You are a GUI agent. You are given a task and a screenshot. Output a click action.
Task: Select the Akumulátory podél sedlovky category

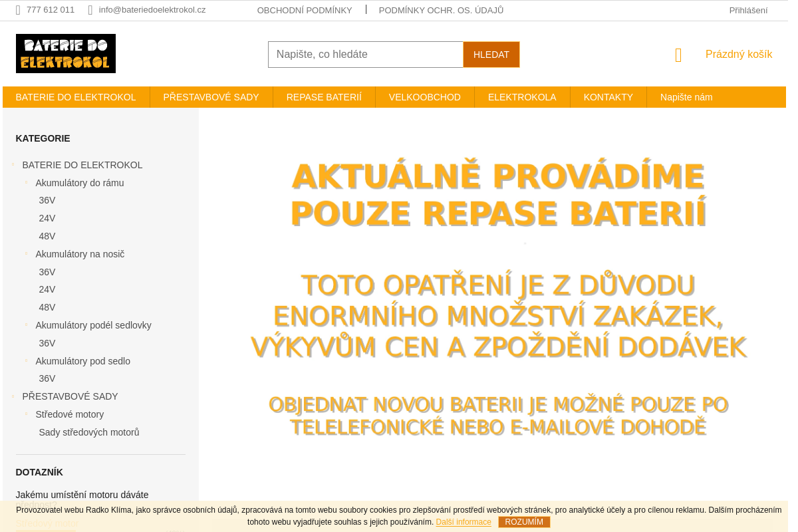93,325
